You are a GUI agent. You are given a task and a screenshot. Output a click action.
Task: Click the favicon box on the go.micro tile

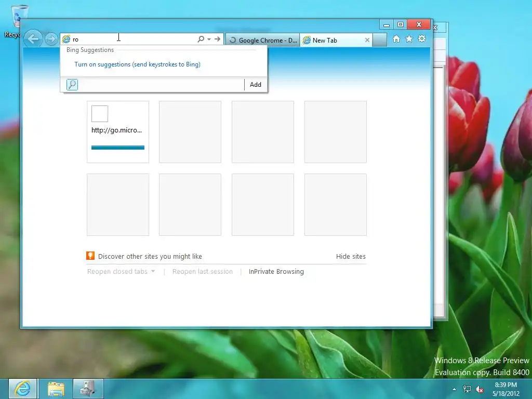(100, 114)
